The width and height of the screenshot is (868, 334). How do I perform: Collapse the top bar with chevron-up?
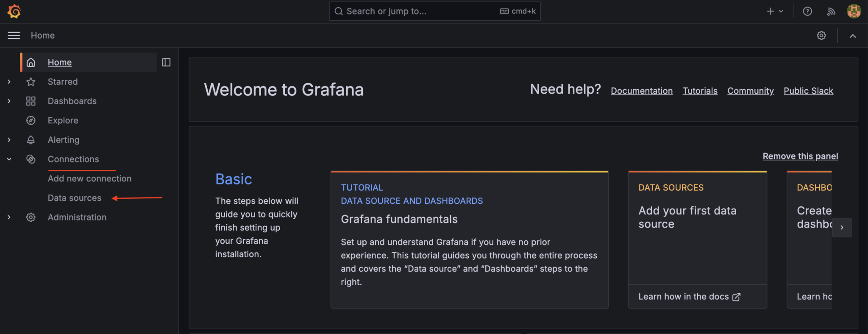coord(853,36)
